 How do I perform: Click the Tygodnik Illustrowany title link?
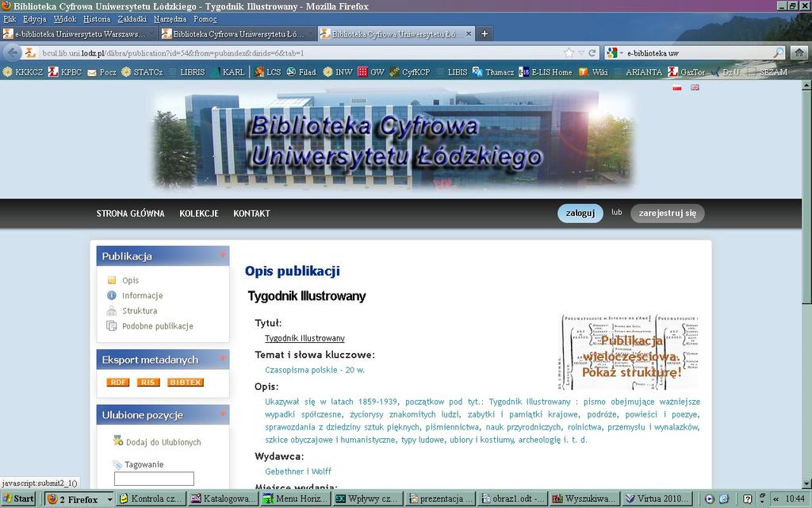[304, 338]
